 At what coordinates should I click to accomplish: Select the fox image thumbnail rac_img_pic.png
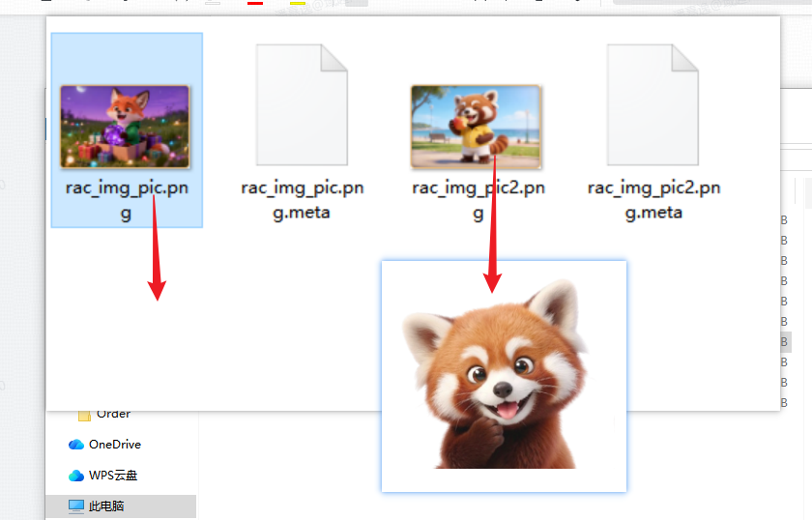126,126
